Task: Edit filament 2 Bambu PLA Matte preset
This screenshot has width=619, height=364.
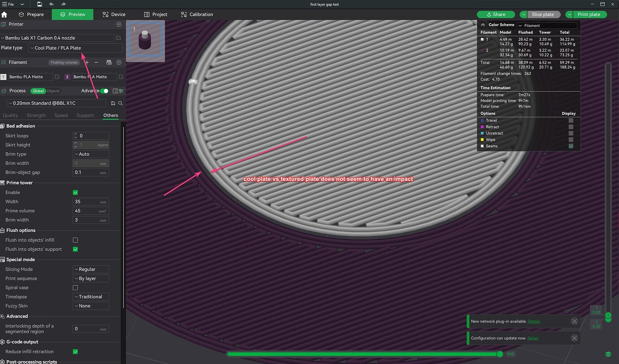Action: [x=121, y=77]
